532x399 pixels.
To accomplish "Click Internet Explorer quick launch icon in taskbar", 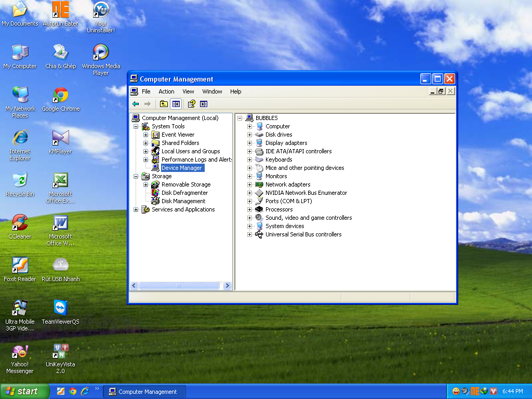I will click(x=85, y=391).
